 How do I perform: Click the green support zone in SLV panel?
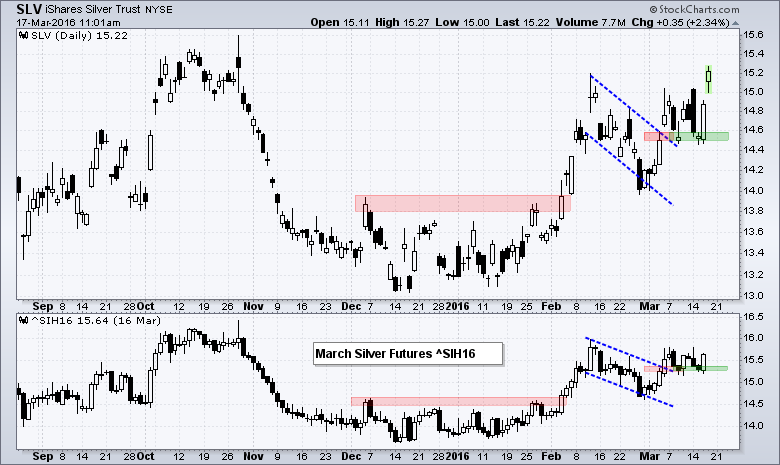click(698, 136)
